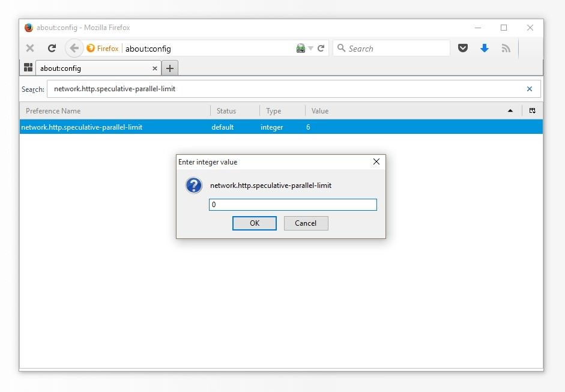565x392 pixels.
Task: Click the Firefox logo in title bar
Action: pyautogui.click(x=28, y=28)
